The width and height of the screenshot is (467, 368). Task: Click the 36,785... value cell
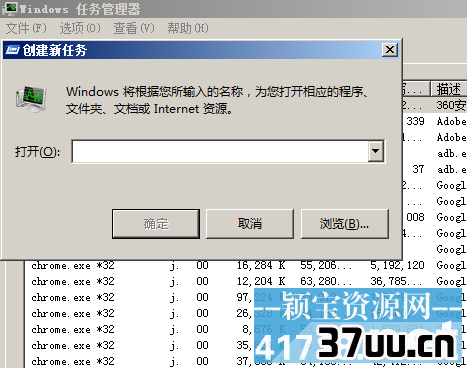coord(397,281)
